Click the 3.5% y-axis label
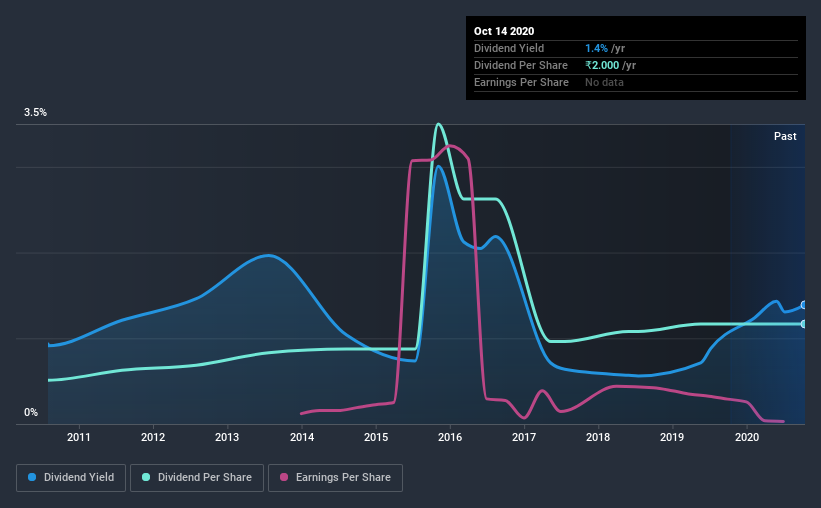The height and width of the screenshot is (508, 821). 35,113
